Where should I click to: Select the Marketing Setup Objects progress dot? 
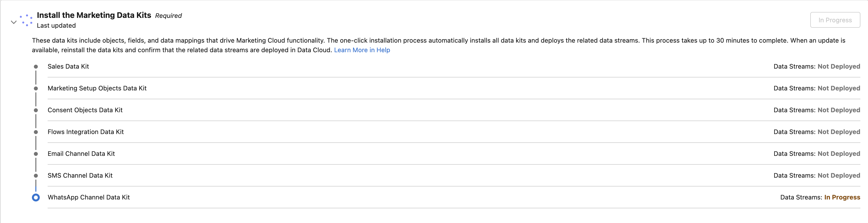point(36,88)
